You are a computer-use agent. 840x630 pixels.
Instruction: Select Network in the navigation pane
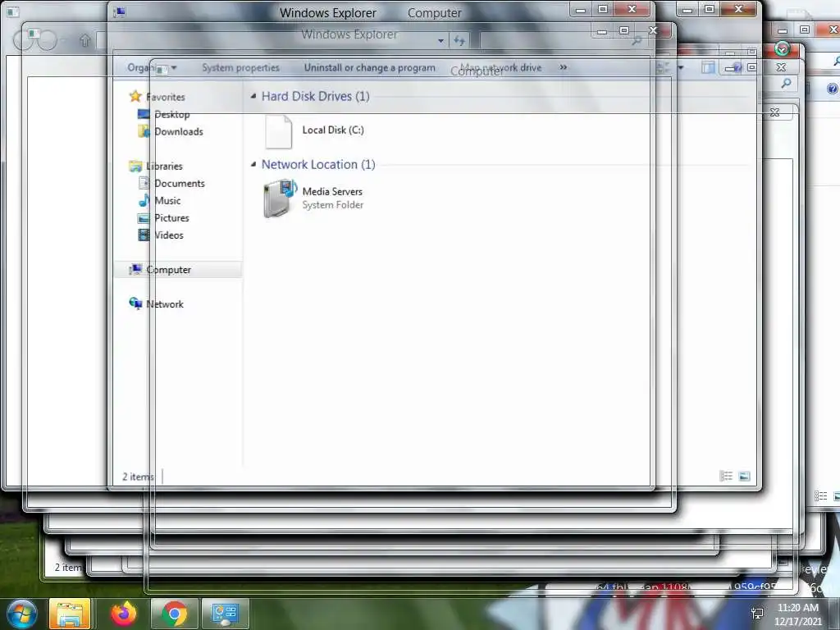(x=157, y=304)
